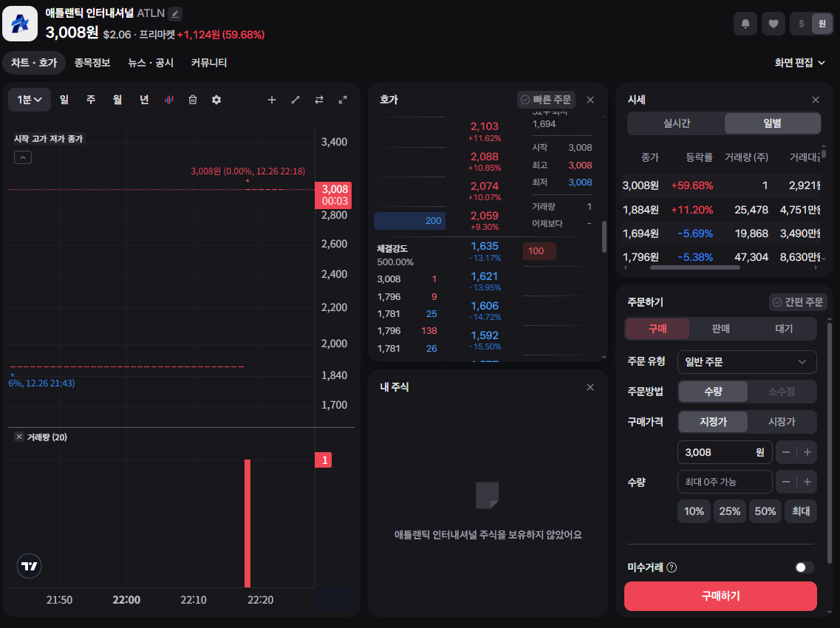
Task: Expand chart to fullscreen icon
Action: pyautogui.click(x=342, y=100)
